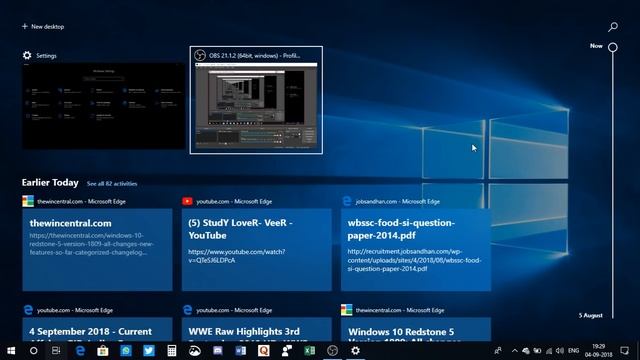Show hidden system tray icons
Viewport: 640px width, 360px height.
pos(514,351)
